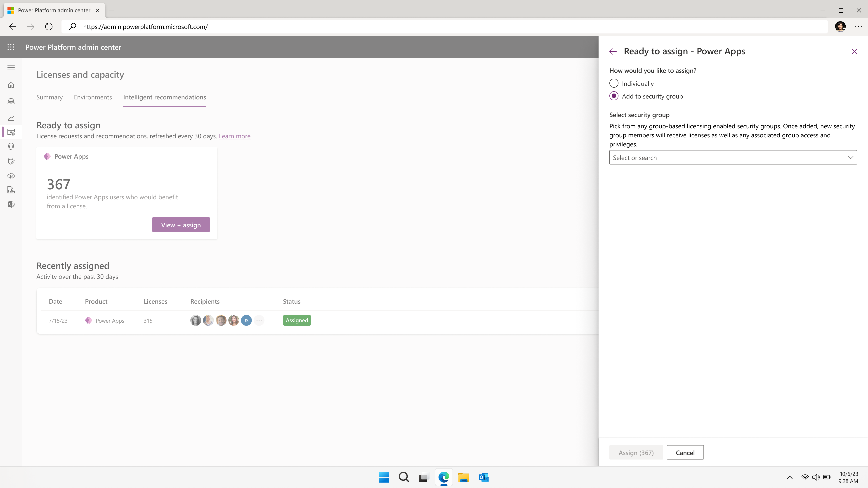This screenshot has width=868, height=488.
Task: Select the Individually radio option
Action: (x=614, y=83)
